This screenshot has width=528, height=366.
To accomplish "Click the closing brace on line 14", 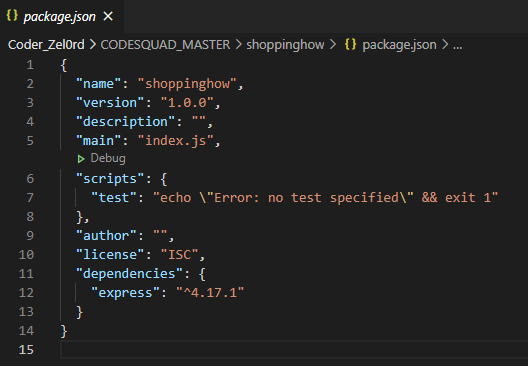I will 64,331.
